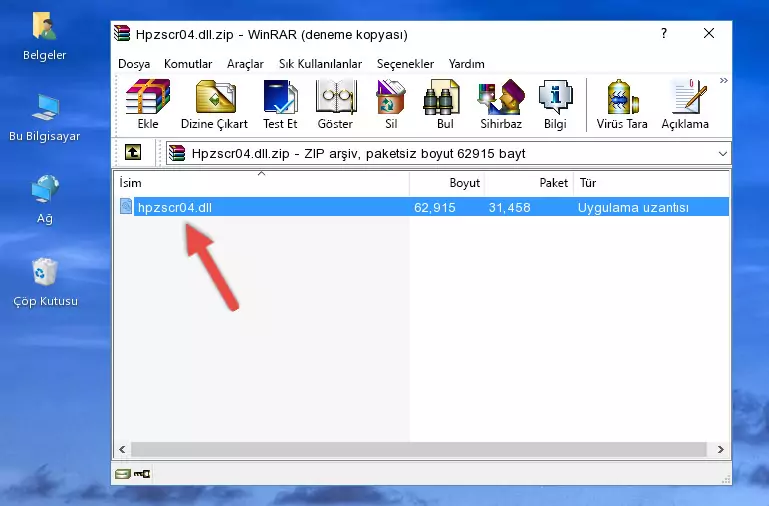Click the key password icon in status bar
Image resolution: width=769 pixels, height=506 pixels.
142,474
